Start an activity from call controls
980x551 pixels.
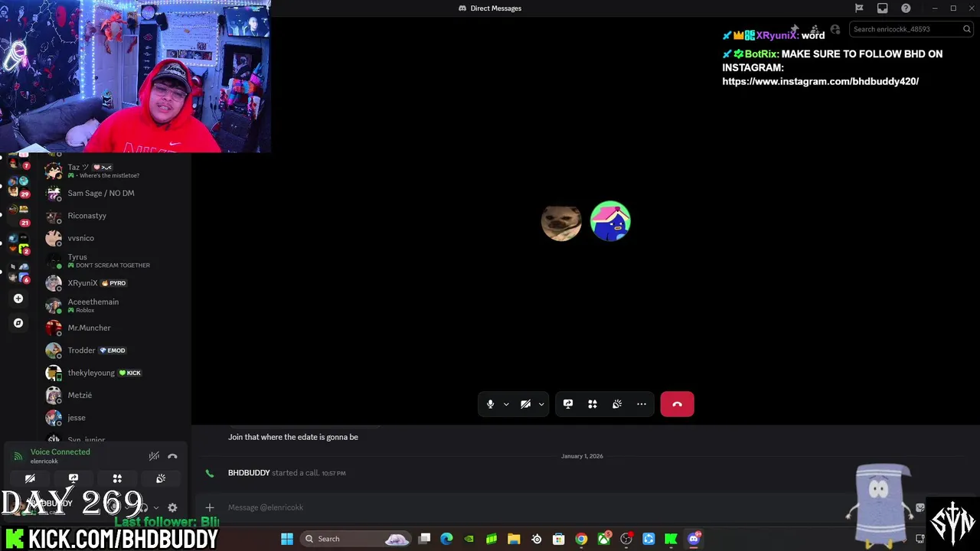click(593, 404)
